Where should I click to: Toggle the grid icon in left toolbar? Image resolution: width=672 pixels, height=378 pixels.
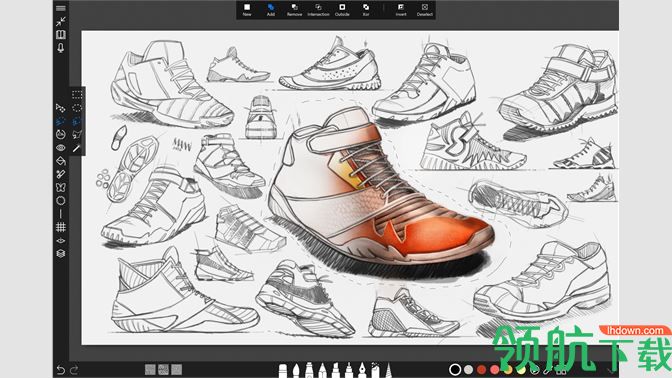click(60, 227)
